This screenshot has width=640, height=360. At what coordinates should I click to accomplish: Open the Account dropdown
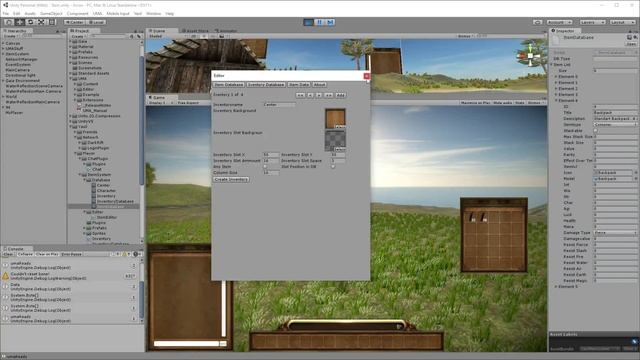[x=559, y=22]
